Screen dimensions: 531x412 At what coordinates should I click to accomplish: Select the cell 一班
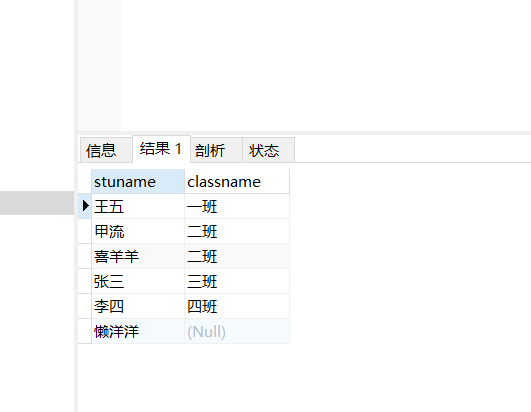click(x=237, y=206)
